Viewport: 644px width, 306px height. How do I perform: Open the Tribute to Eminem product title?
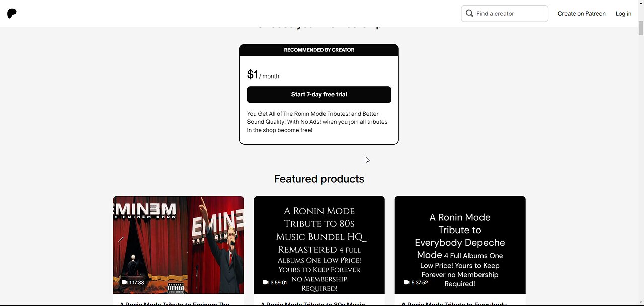pyautogui.click(x=175, y=303)
